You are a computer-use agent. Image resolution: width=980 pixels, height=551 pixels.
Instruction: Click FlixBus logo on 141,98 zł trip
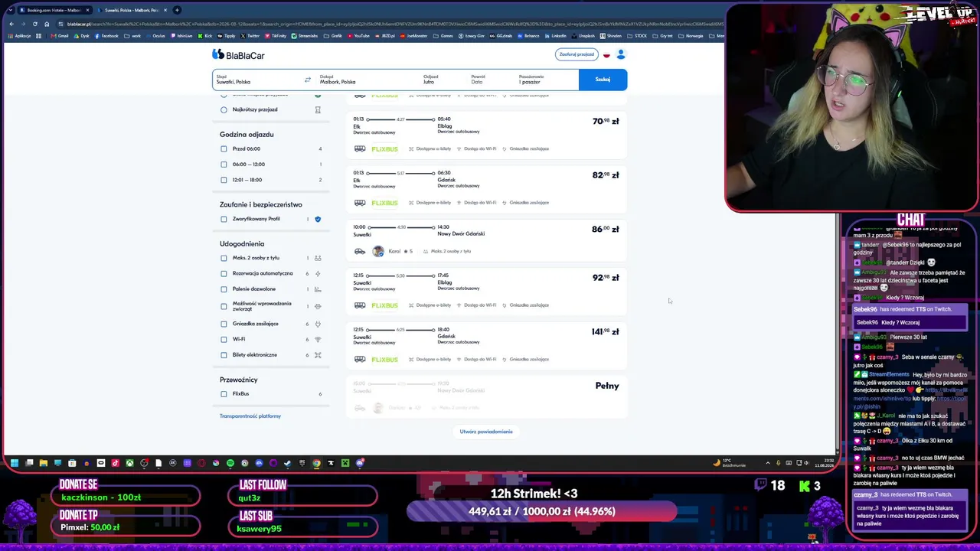(x=385, y=359)
